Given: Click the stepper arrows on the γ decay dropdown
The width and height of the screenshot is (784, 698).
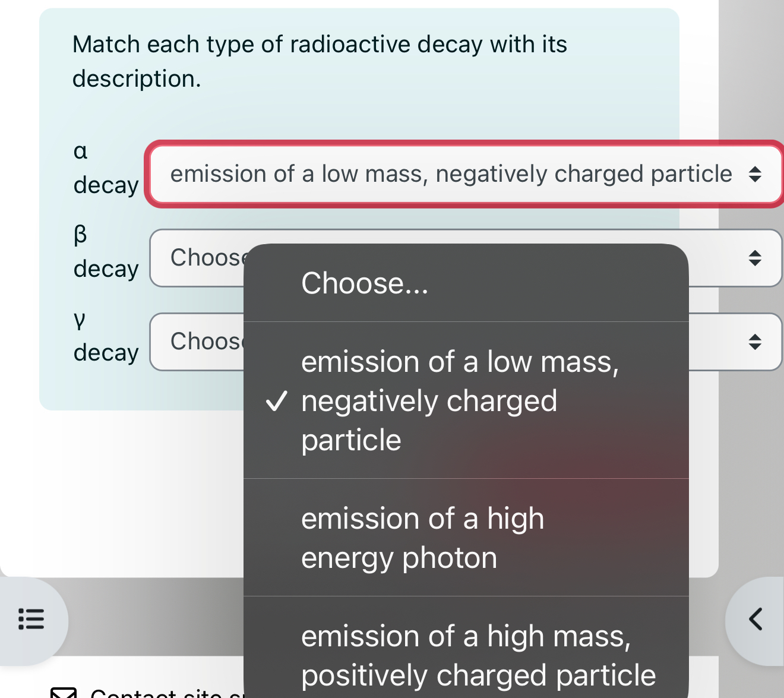Looking at the screenshot, I should tap(755, 342).
